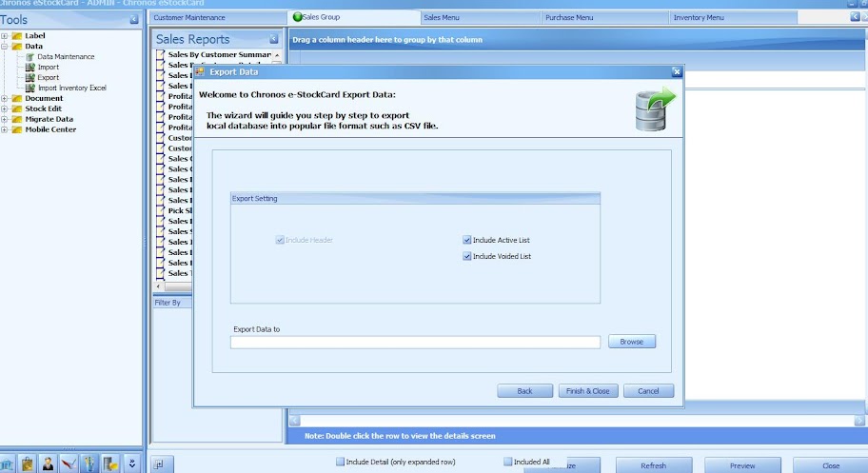This screenshot has width=868, height=473.
Task: Select Import item under Data
Action: point(49,67)
